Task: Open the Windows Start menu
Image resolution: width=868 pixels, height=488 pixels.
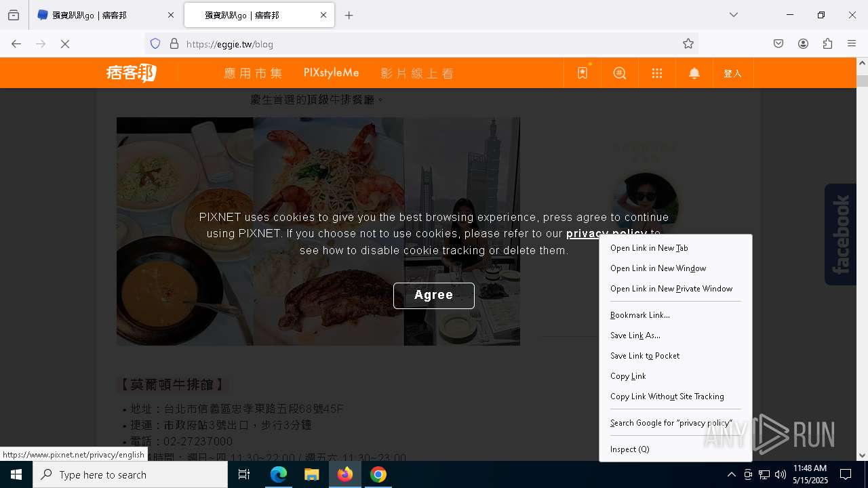Action: [16, 474]
